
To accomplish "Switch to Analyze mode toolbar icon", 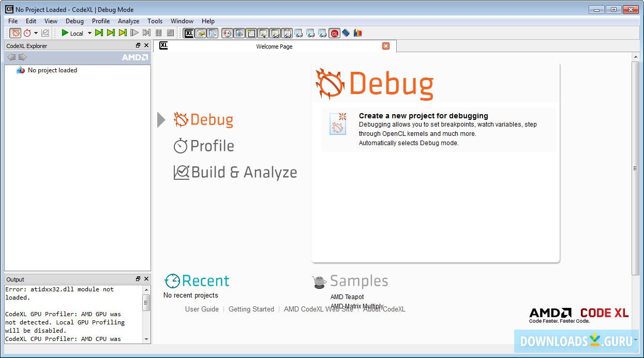I will pyautogui.click(x=46, y=33).
